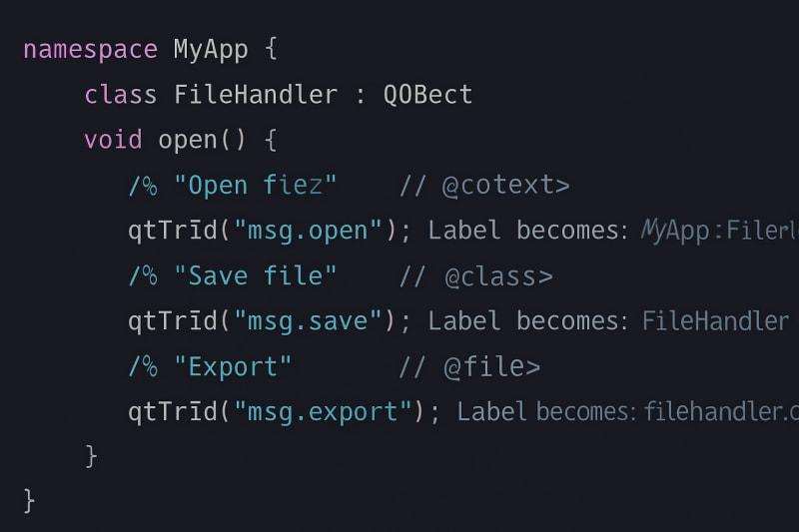This screenshot has width=799, height=532.
Task: Click the "msg.open" string literal
Action: [x=309, y=231]
